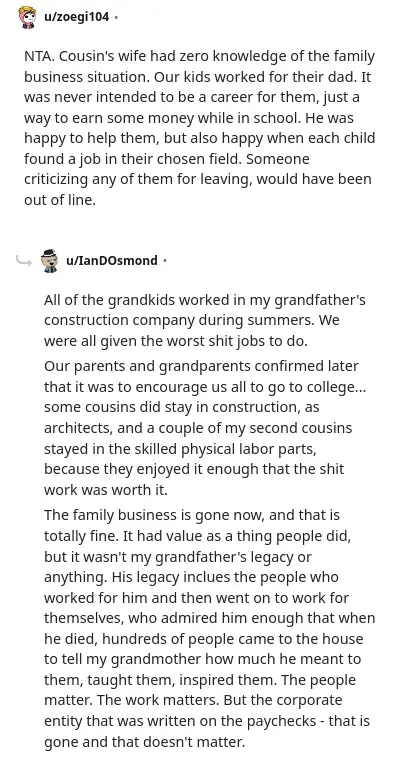The image size is (400, 777).
Task: Click the line "he died, hundreds of people came"
Action: point(203,639)
